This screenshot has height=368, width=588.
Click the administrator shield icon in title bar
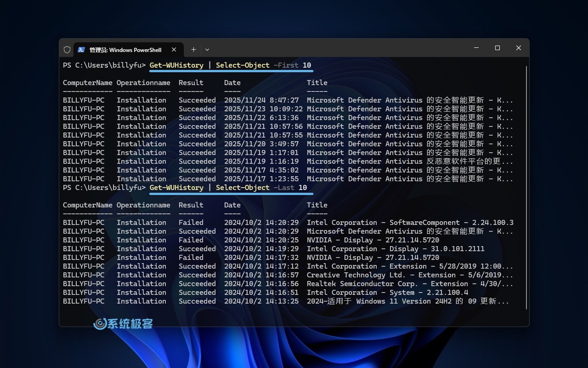tap(67, 50)
